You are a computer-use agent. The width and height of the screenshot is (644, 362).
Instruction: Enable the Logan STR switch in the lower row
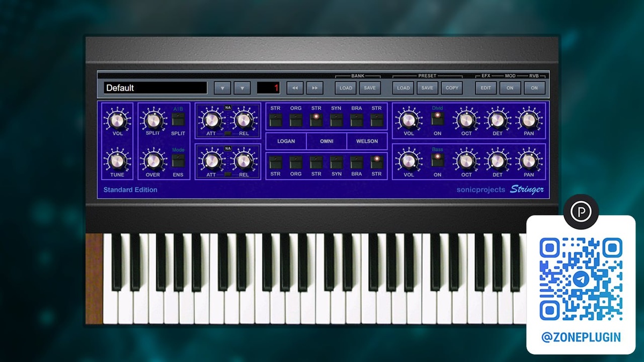tap(275, 162)
